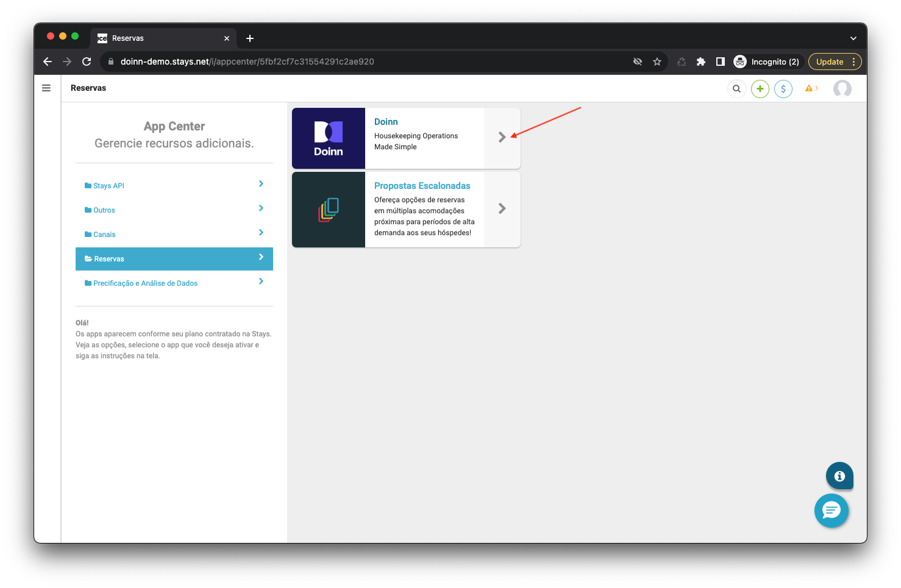Click the green plus add icon

coord(760,89)
